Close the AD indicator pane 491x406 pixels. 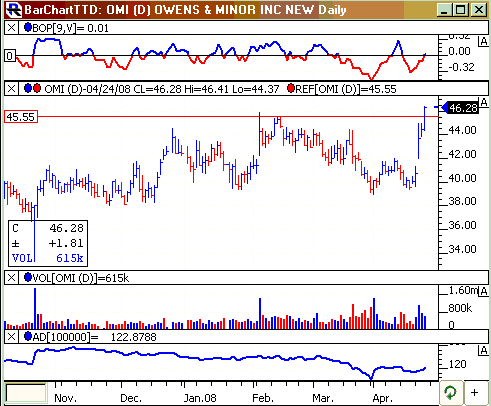point(11,337)
